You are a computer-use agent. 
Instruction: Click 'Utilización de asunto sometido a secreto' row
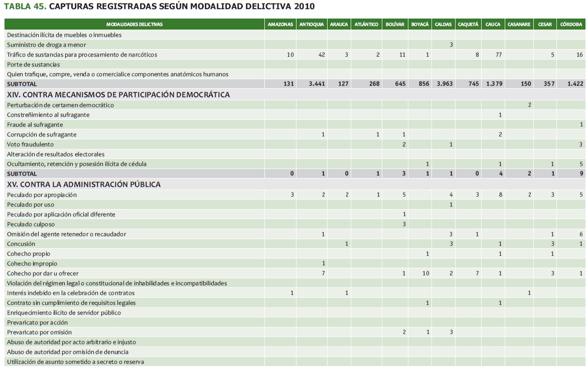[x=78, y=362]
